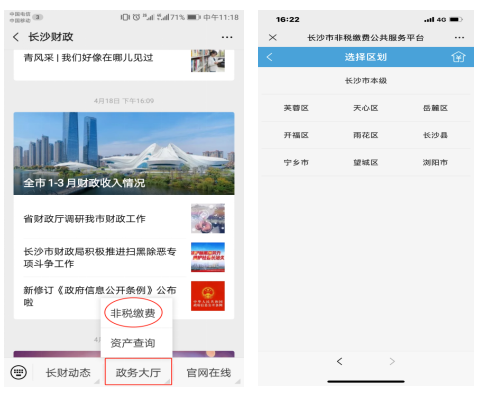The height and width of the screenshot is (395, 486).
Task: Tap the home icon in 选择区划 header
Action: [x=458, y=57]
